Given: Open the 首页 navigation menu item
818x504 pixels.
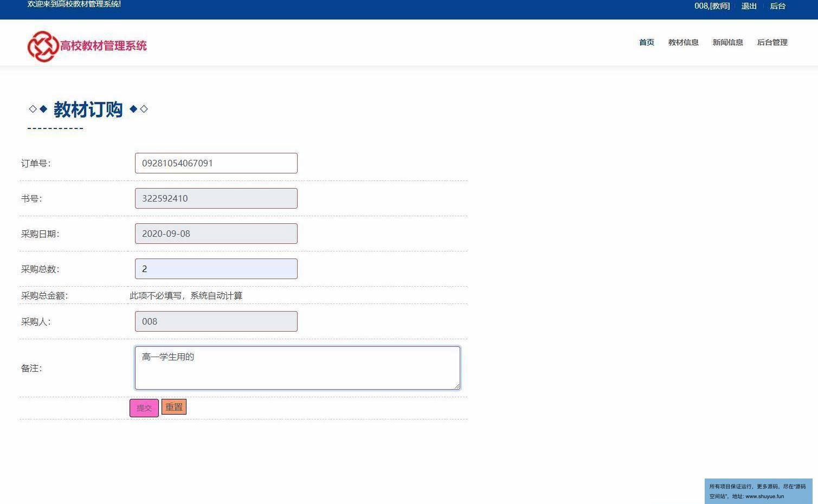Looking at the screenshot, I should click(646, 42).
